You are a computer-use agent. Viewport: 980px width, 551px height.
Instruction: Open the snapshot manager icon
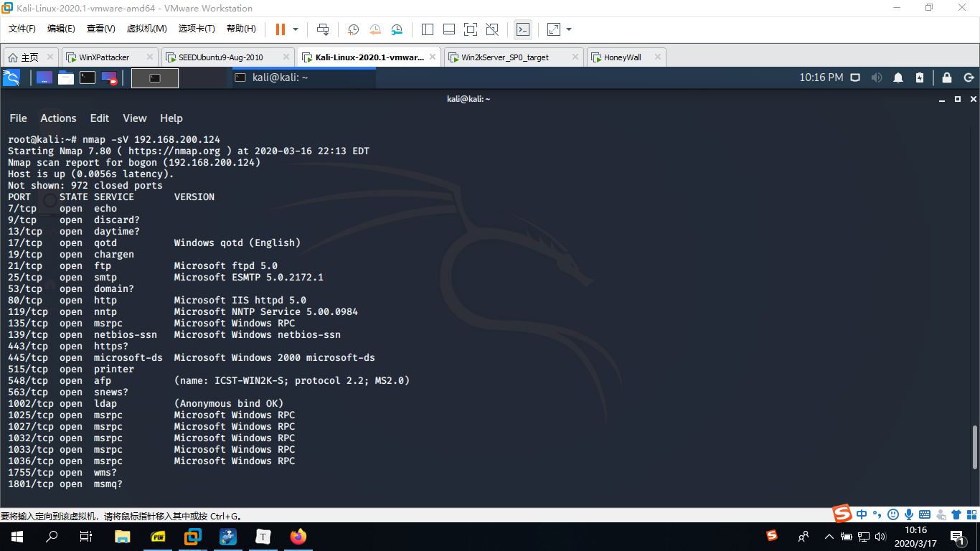tap(397, 29)
